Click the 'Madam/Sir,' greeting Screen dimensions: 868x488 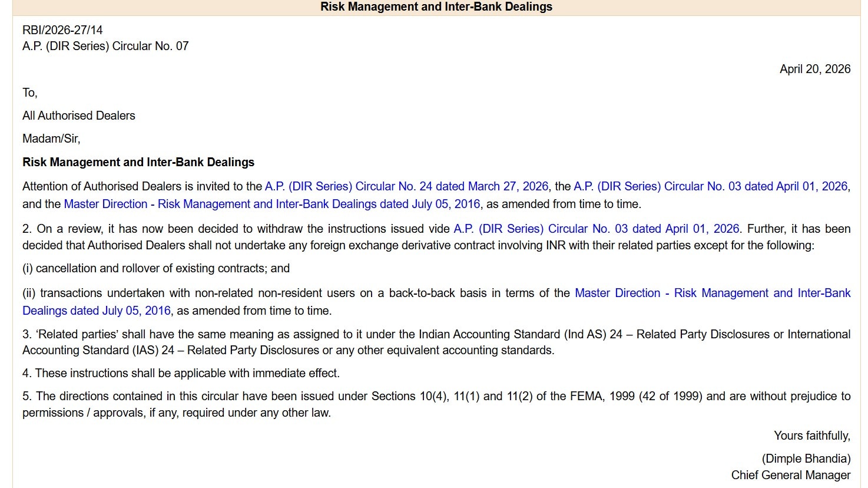[51, 139]
